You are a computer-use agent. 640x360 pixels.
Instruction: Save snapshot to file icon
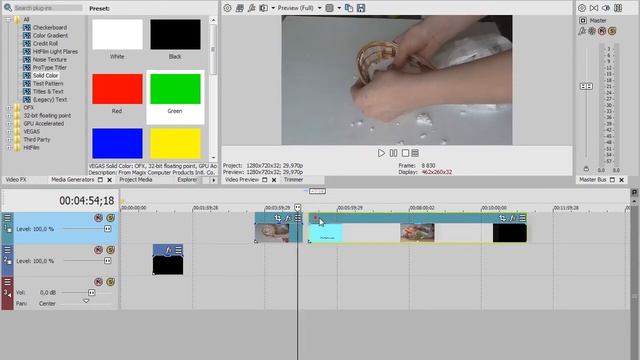[x=361, y=8]
